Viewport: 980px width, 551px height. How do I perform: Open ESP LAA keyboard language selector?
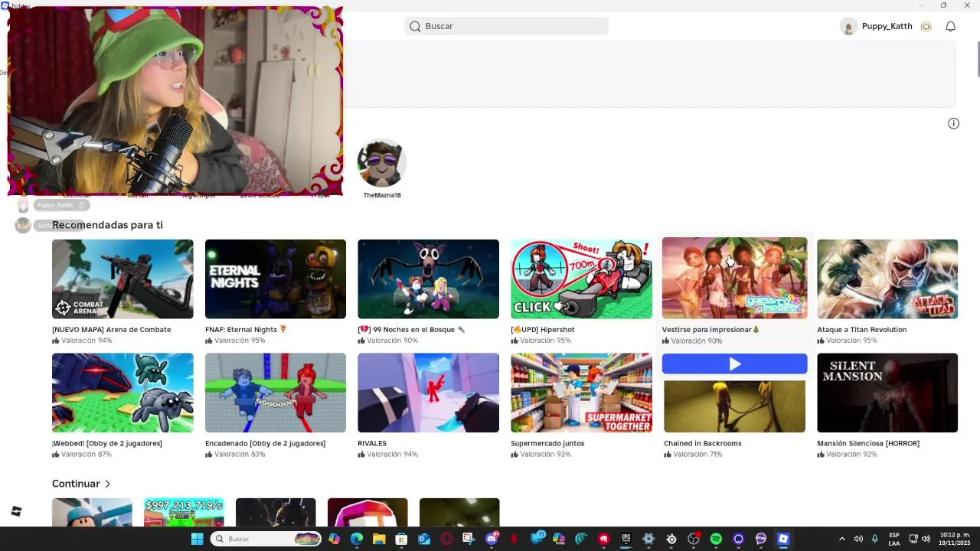click(x=894, y=539)
